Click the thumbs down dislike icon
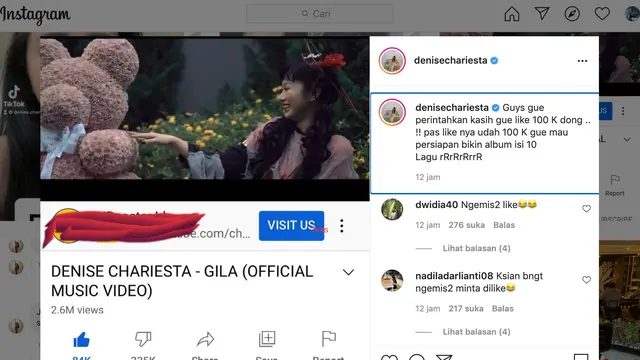This screenshot has height=360, width=640. pyautogui.click(x=143, y=339)
